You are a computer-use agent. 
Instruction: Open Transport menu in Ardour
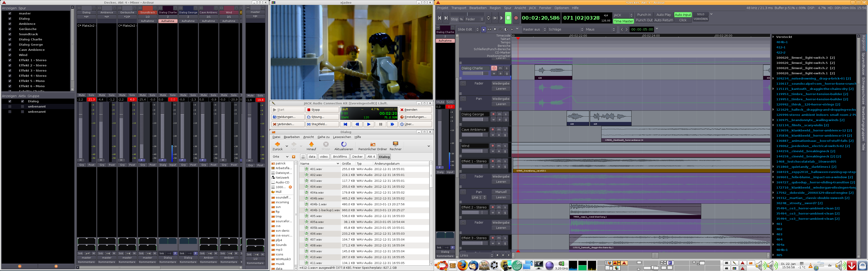[x=459, y=8]
